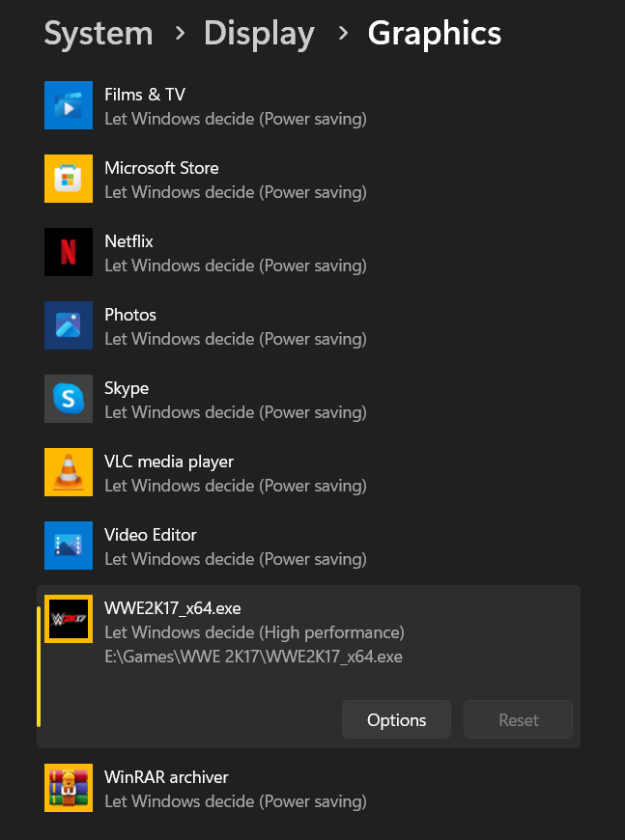The height and width of the screenshot is (840, 625).
Task: Select the Microsoft Store name label
Action: pos(161,168)
